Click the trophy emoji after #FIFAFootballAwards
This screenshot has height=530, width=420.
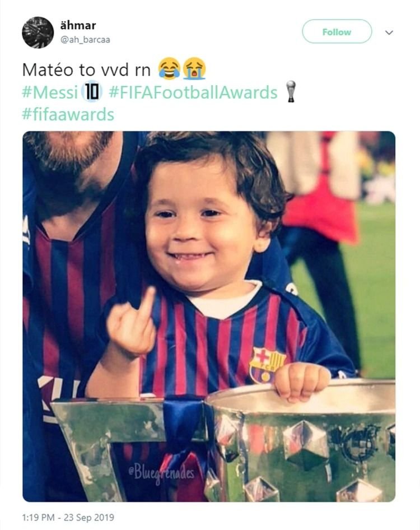click(x=291, y=91)
